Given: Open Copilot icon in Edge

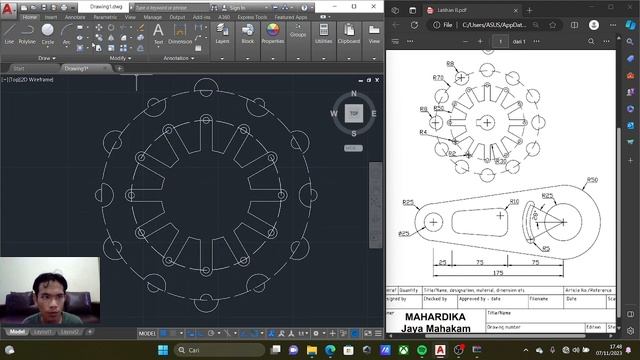Looking at the screenshot, I should point(631,25).
